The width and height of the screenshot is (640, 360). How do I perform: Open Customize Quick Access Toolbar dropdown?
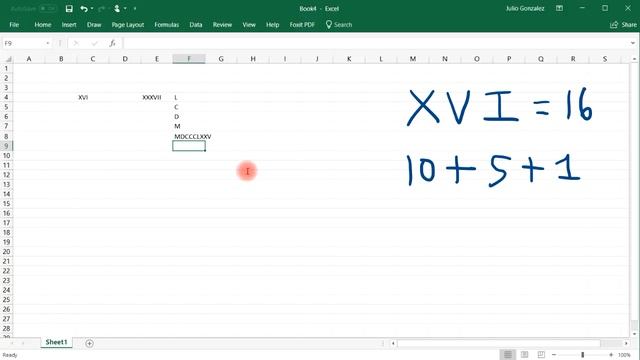(135, 9)
